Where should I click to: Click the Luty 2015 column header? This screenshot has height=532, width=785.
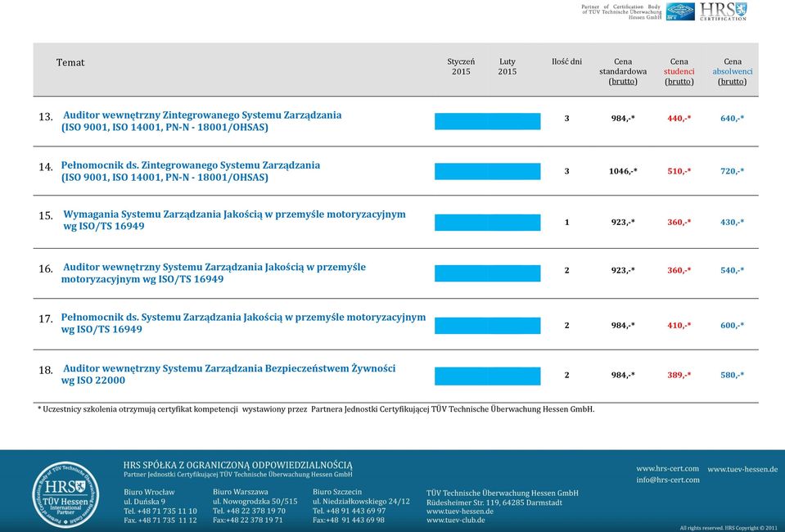508,66
